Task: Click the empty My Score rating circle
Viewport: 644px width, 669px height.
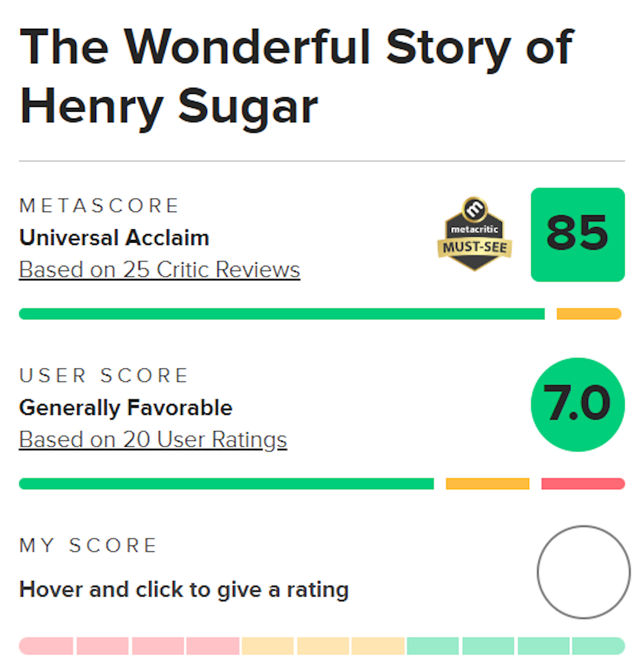Action: pyautogui.click(x=583, y=572)
